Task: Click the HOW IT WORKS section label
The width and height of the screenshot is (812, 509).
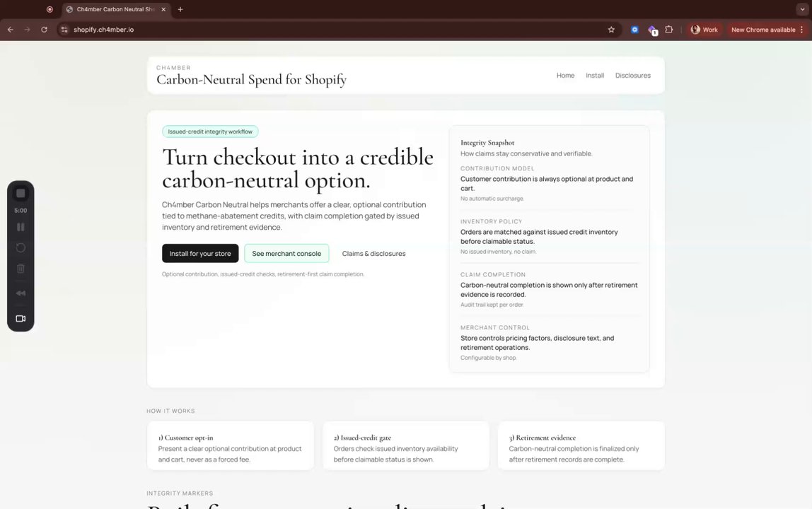Action: click(x=170, y=411)
